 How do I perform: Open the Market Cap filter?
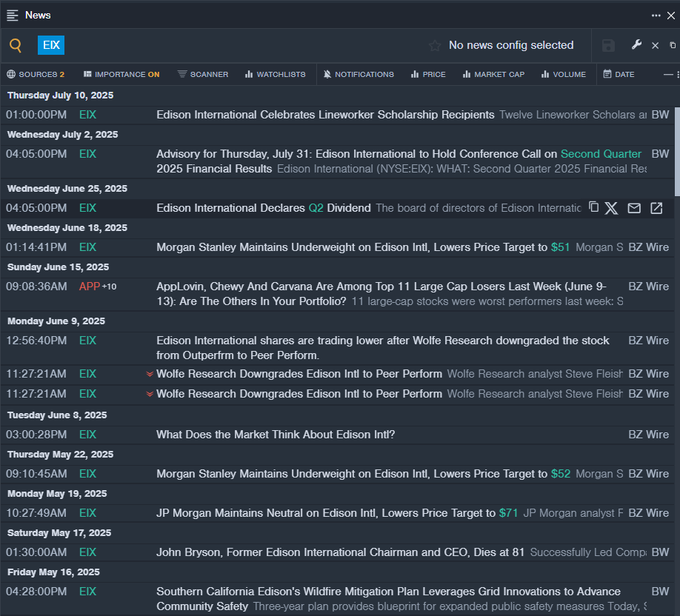(493, 74)
